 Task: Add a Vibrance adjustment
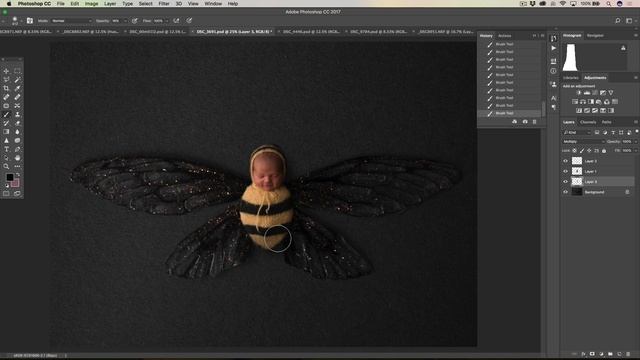pyautogui.click(x=611, y=93)
